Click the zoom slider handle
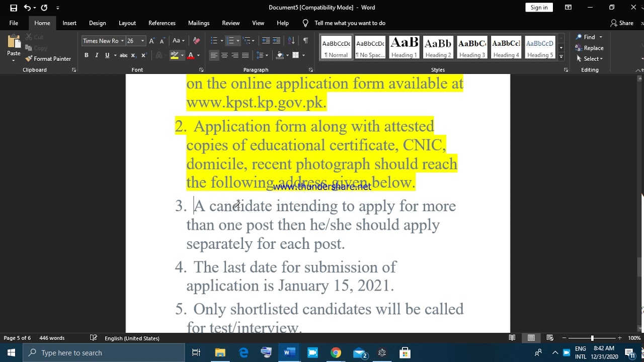Screen dimensions: 644x362 592,338
